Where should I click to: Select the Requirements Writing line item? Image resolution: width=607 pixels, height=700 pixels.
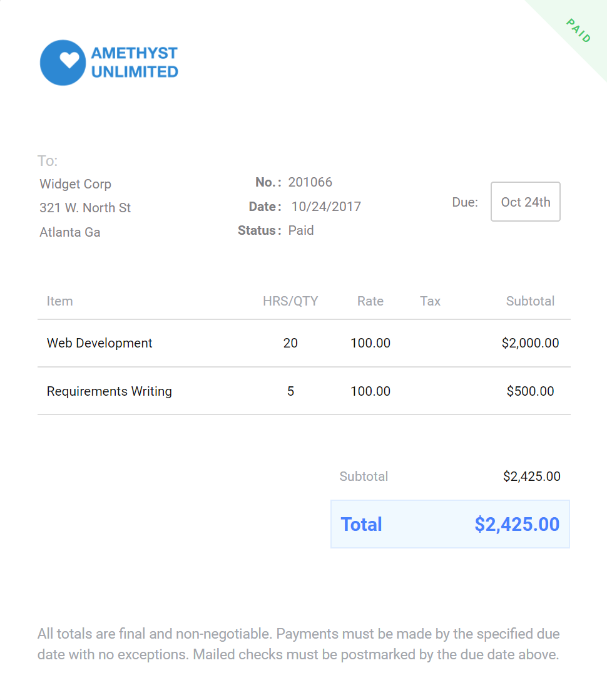click(x=110, y=391)
